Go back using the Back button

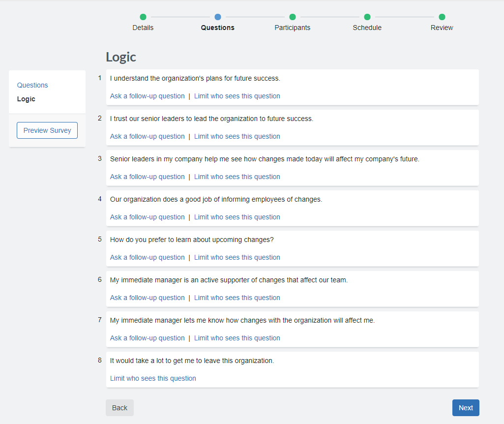(x=119, y=407)
